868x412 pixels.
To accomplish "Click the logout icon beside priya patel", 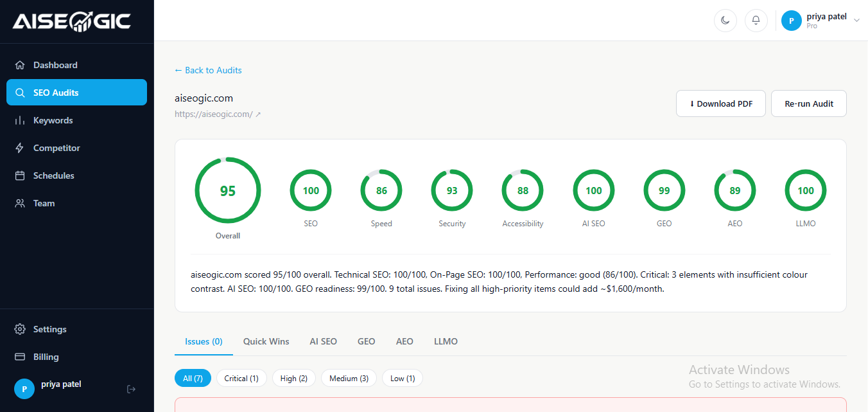I will pos(132,389).
